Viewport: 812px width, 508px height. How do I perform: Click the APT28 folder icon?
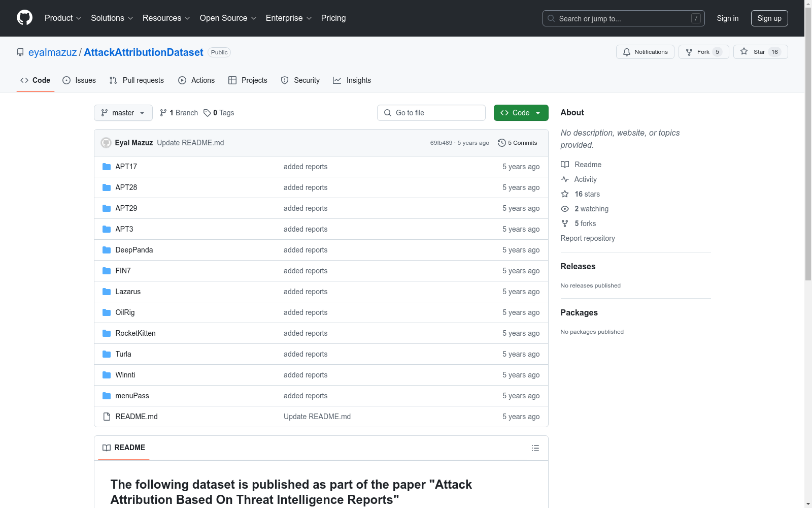point(107,187)
